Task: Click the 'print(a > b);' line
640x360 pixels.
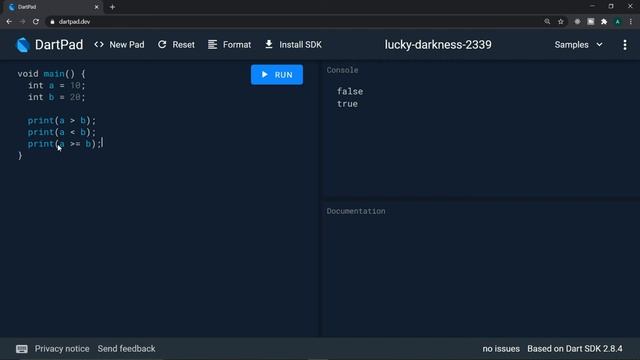Action: click(62, 120)
